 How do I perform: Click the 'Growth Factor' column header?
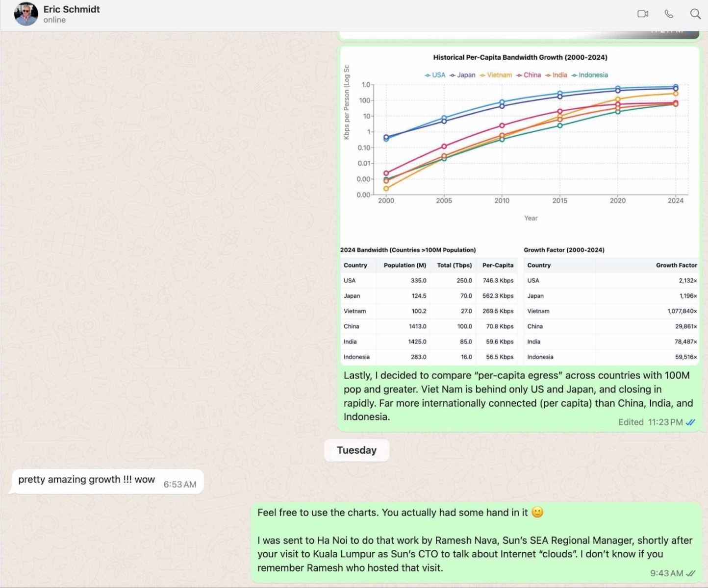677,265
